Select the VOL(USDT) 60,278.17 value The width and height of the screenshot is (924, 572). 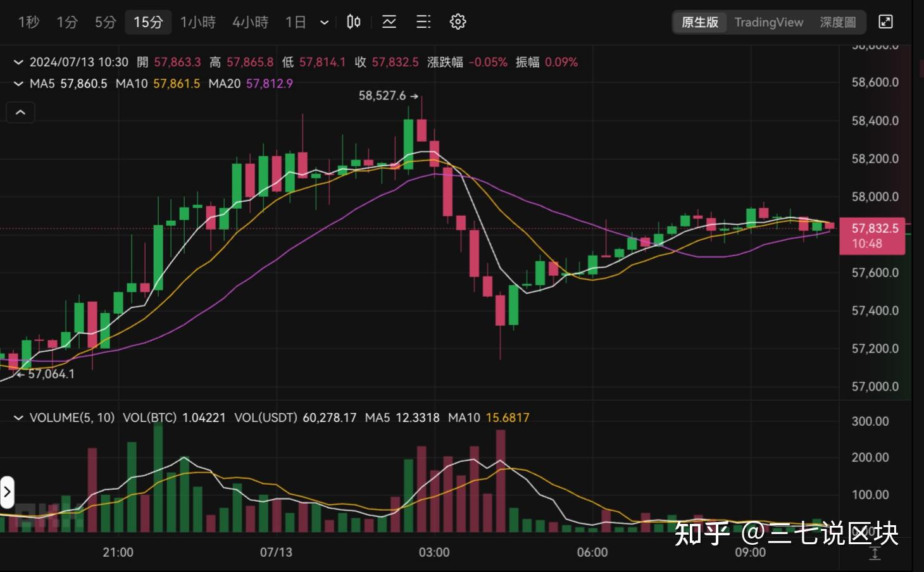(296, 418)
